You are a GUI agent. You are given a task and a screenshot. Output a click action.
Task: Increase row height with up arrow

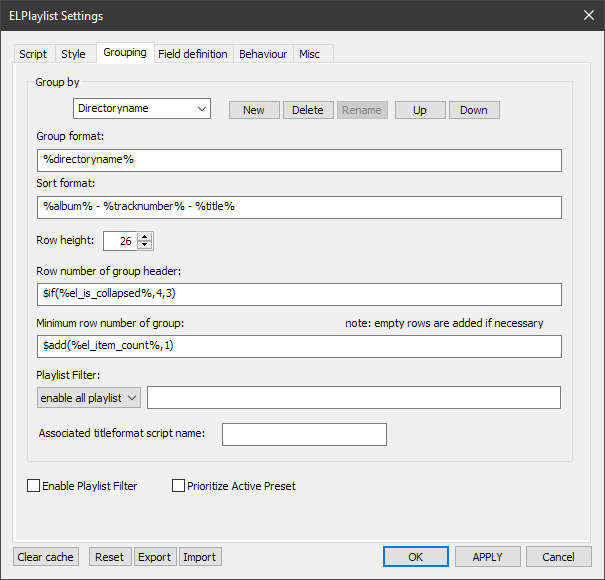tap(146, 236)
